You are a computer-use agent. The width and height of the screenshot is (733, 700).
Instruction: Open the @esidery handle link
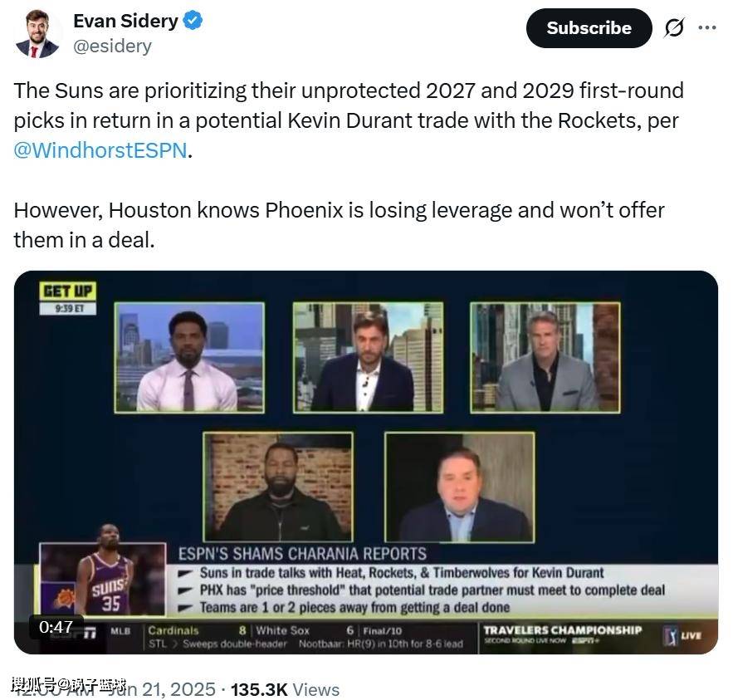click(x=113, y=47)
